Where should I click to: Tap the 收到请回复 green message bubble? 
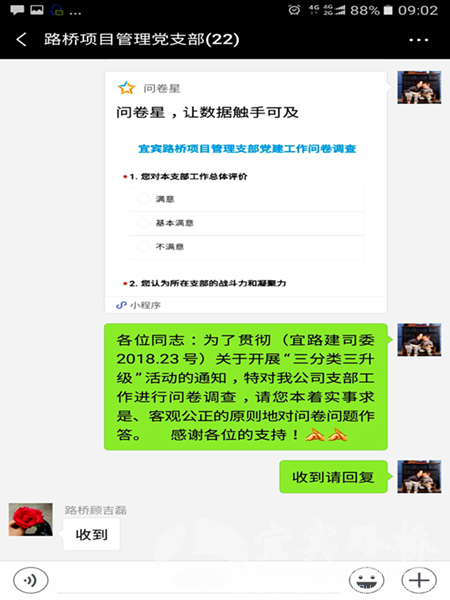pyautogui.click(x=334, y=477)
